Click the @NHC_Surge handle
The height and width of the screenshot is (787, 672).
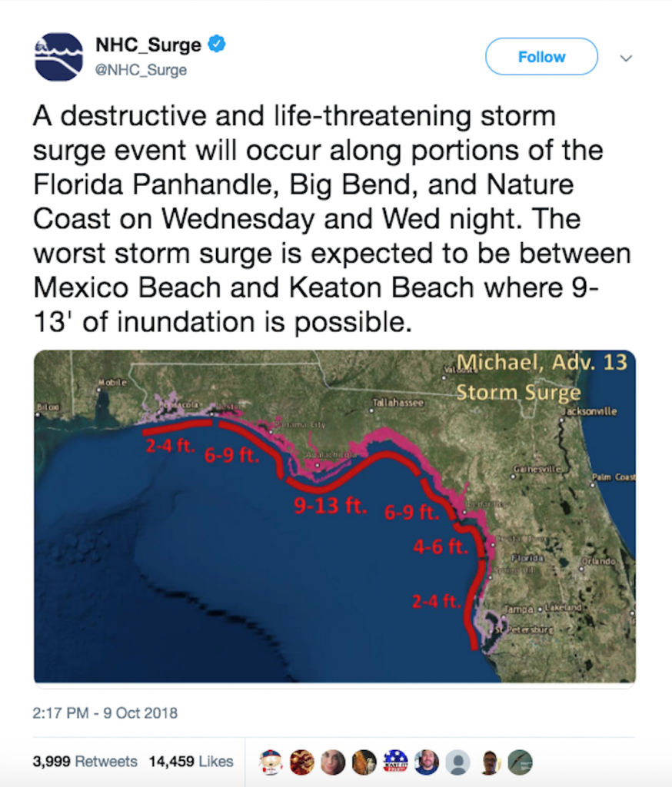point(141,70)
